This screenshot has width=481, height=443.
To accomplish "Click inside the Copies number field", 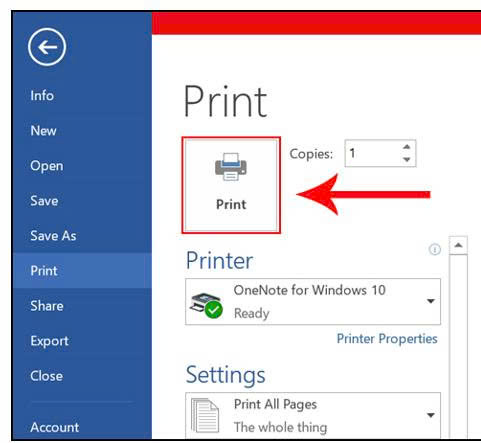I will coord(373,153).
